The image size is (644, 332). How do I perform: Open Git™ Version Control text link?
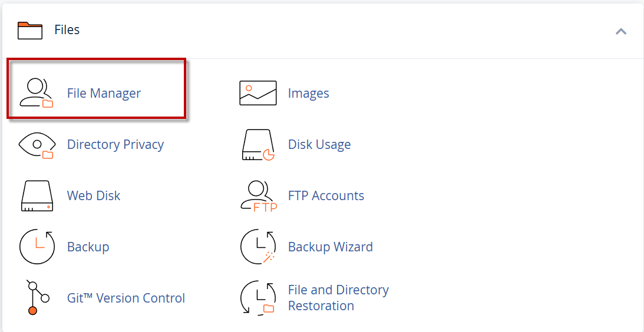tap(126, 298)
